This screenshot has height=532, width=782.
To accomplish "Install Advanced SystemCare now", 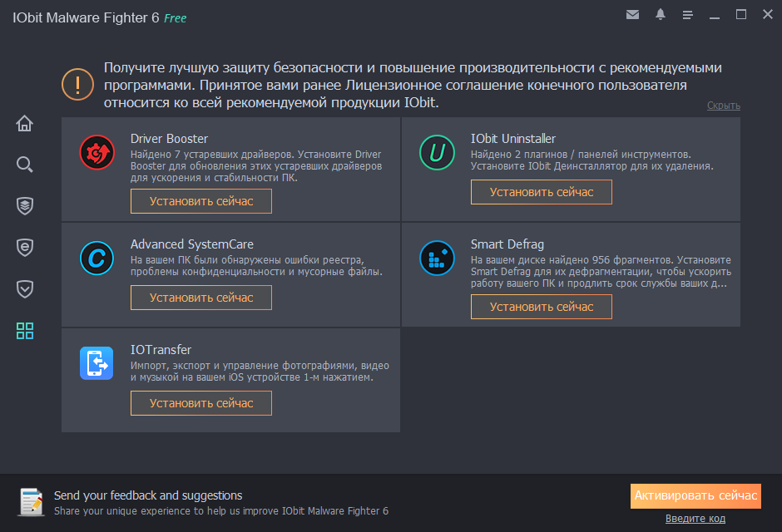I will click(201, 298).
